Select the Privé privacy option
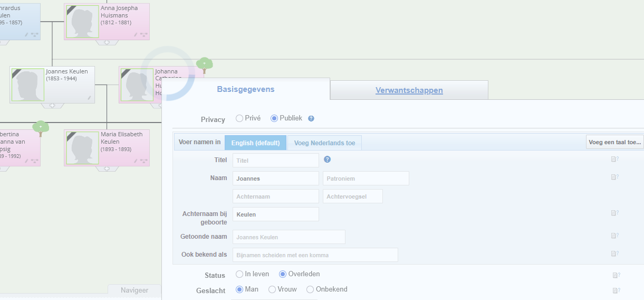Image resolution: width=644 pixels, height=300 pixels. (239, 118)
